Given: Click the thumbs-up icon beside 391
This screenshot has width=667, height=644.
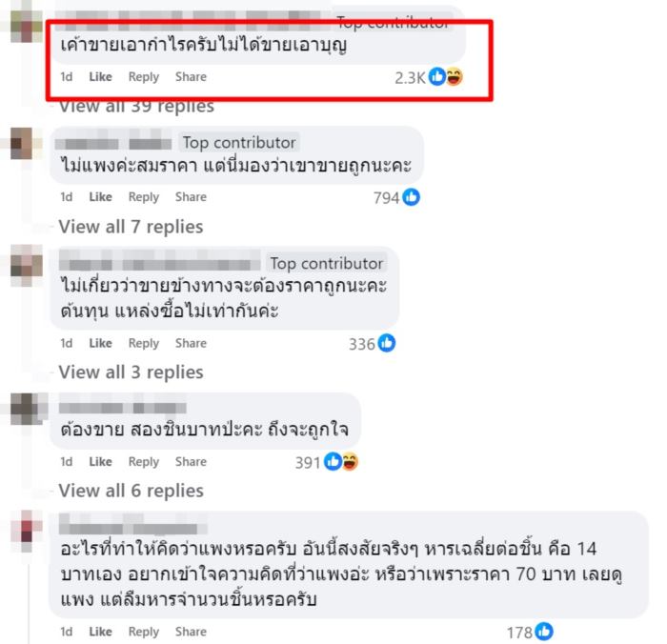Looking at the screenshot, I should click(x=333, y=462).
